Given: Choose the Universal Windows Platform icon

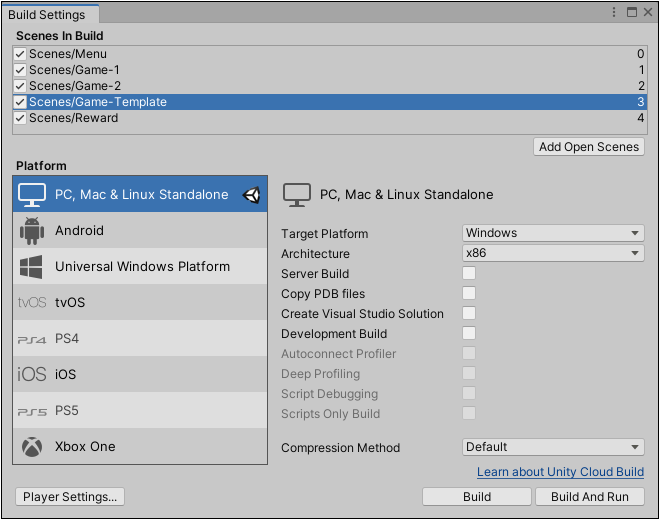Looking at the screenshot, I should click(32, 267).
